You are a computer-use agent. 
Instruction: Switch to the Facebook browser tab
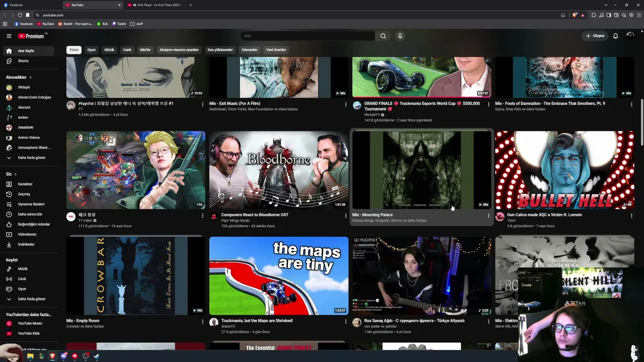tap(30, 5)
